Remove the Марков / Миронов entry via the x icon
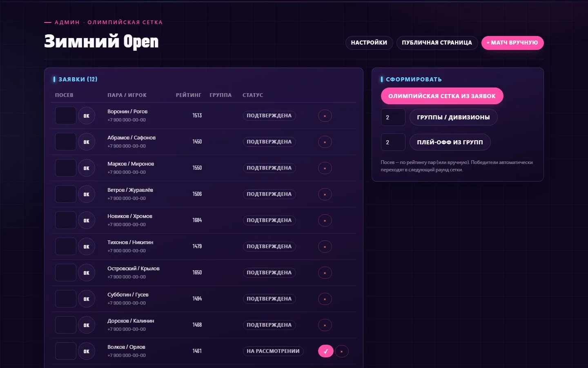The height and width of the screenshot is (368, 588). point(325,168)
